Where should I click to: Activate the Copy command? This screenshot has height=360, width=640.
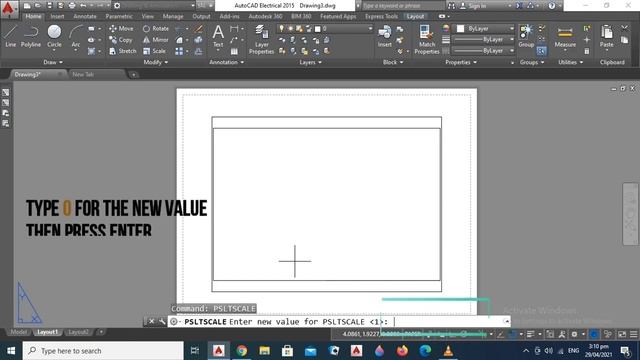pyautogui.click(x=121, y=40)
